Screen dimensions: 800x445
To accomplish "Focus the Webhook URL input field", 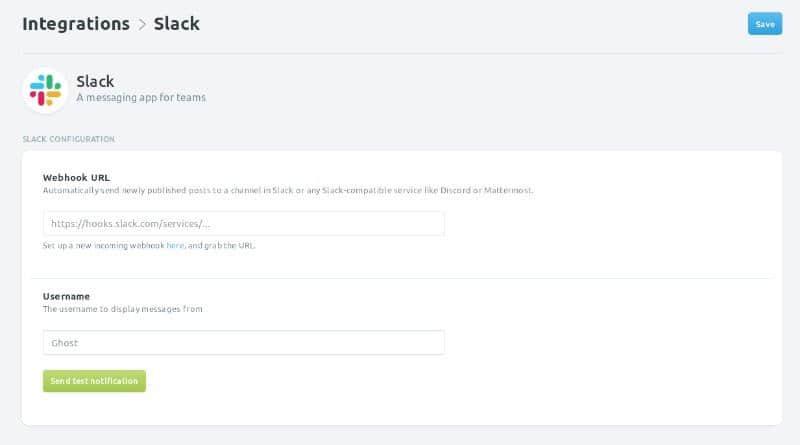I will [x=243, y=223].
